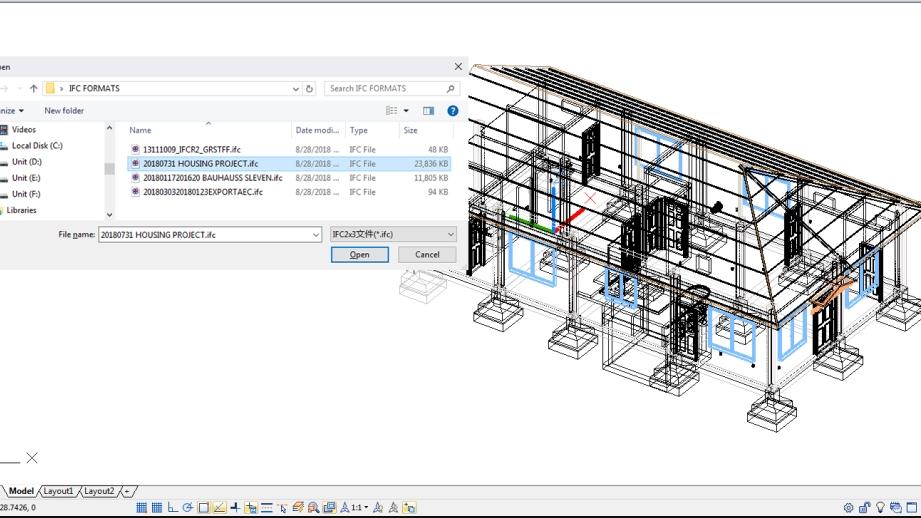The width and height of the screenshot is (921, 518).
Task: Toggle the preview pane icon
Action: 429,110
